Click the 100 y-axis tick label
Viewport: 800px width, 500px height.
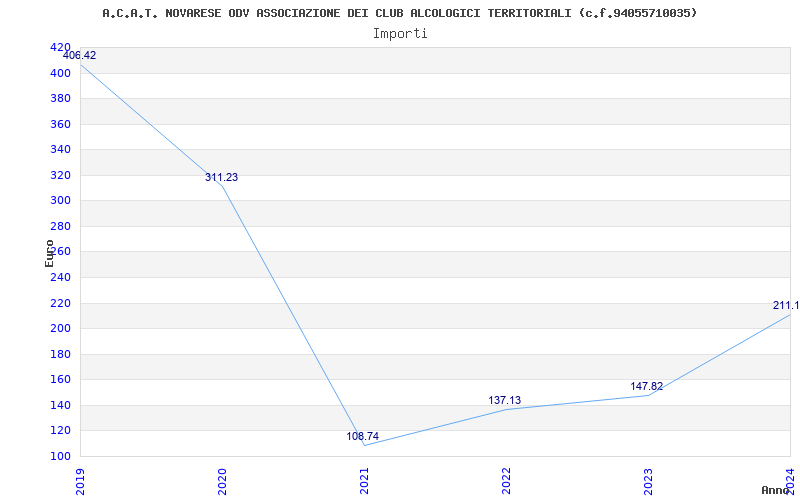(60, 457)
